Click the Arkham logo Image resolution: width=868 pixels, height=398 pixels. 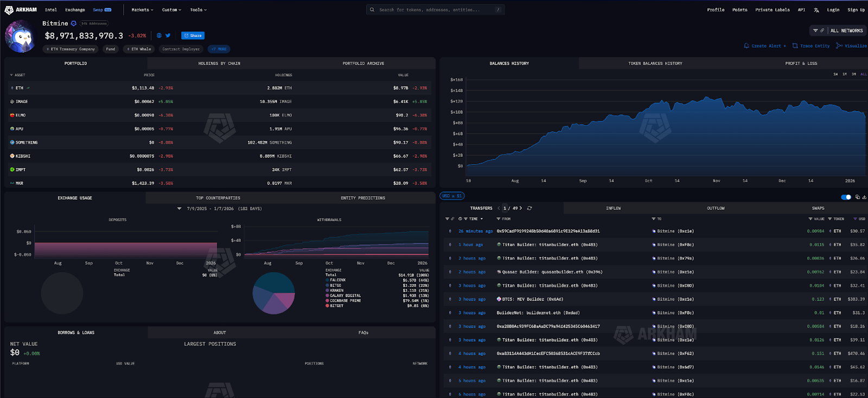tap(21, 10)
